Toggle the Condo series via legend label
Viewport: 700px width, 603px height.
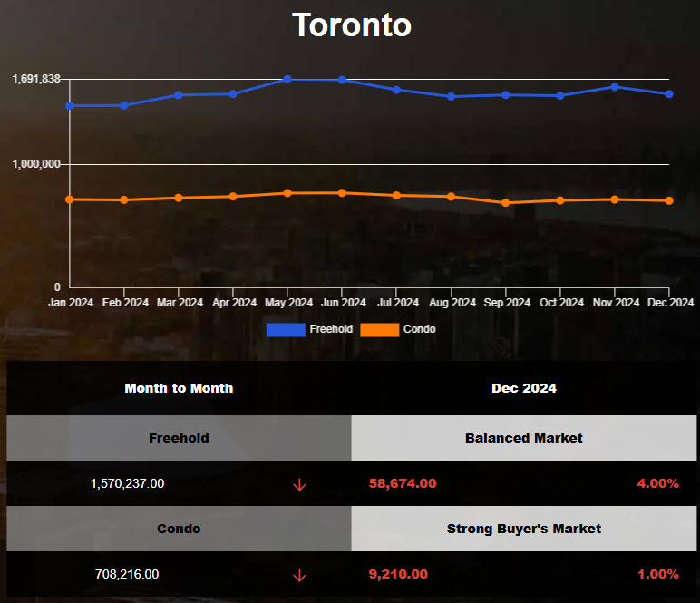(x=419, y=329)
